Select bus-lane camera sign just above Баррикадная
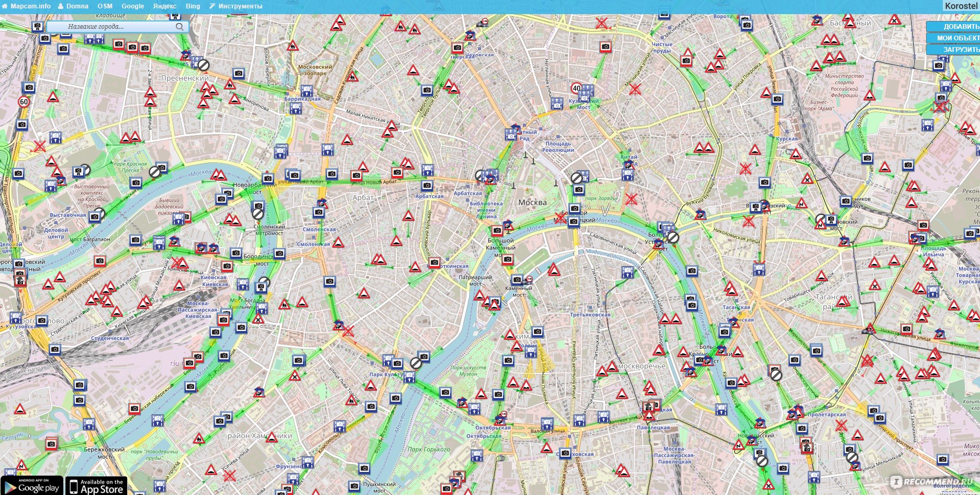The image size is (980, 495). pyautogui.click(x=308, y=91)
